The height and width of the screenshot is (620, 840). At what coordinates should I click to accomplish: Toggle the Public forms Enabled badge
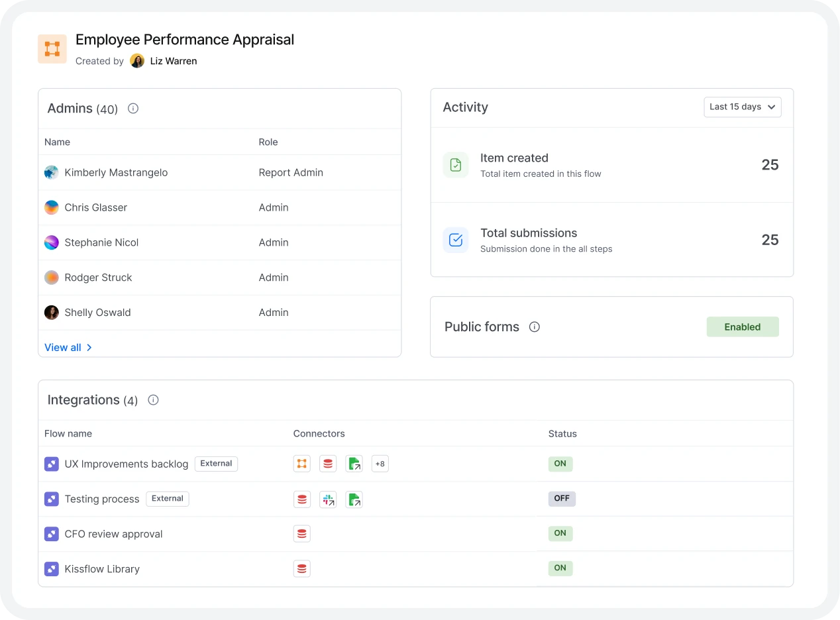point(743,327)
